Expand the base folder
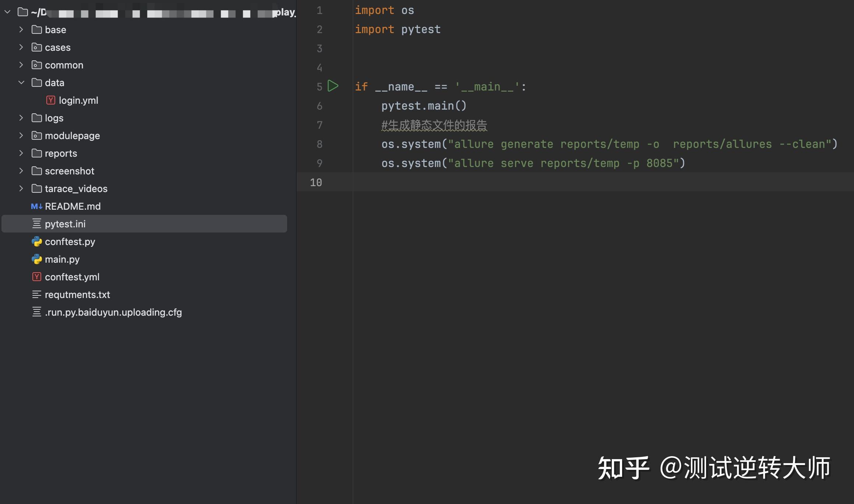Screen dimensions: 854x504 coord(21,29)
